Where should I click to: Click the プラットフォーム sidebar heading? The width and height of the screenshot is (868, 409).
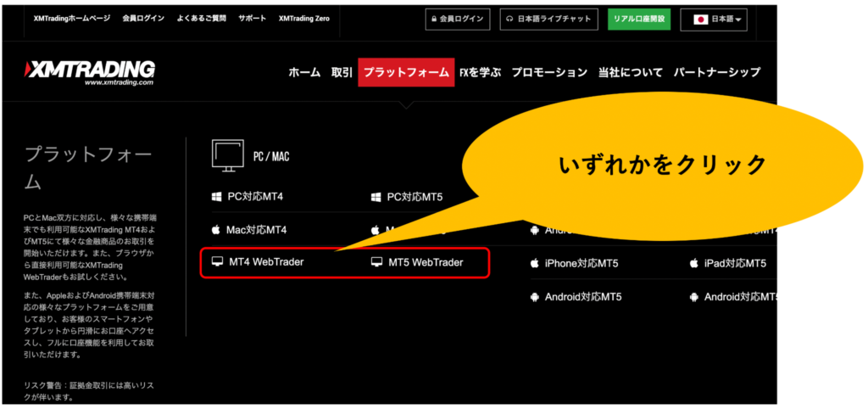[87, 169]
